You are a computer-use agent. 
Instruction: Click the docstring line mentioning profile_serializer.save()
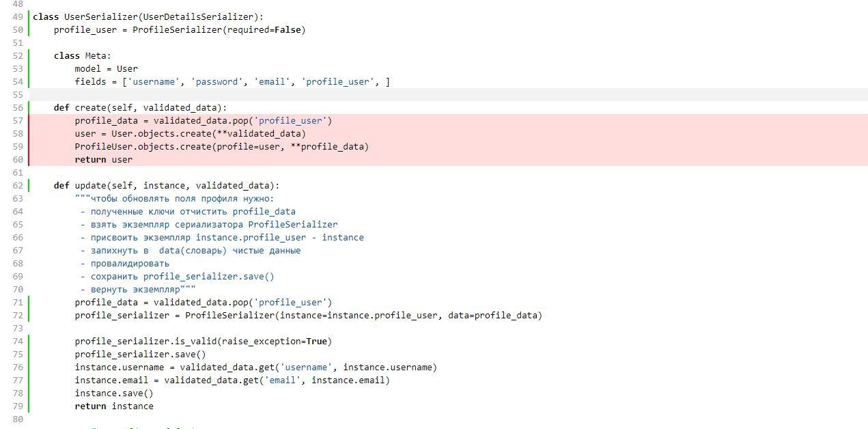tap(177, 277)
